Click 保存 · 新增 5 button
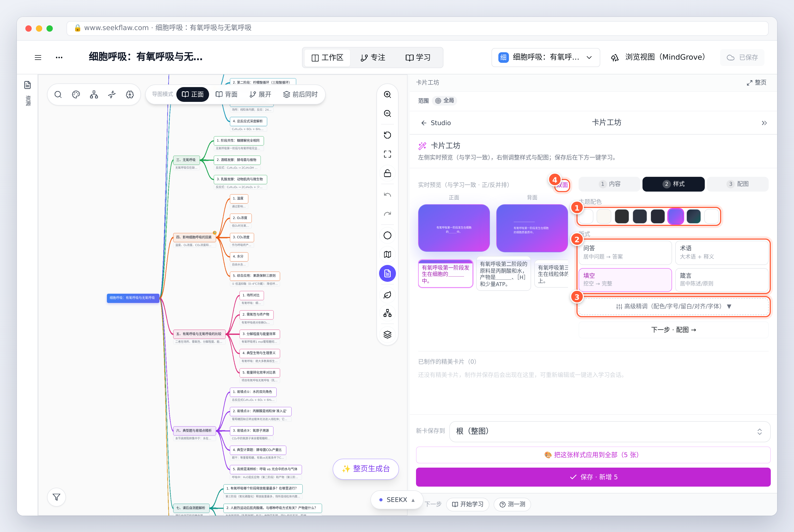Viewport: 794px width, 532px height. (x=593, y=477)
